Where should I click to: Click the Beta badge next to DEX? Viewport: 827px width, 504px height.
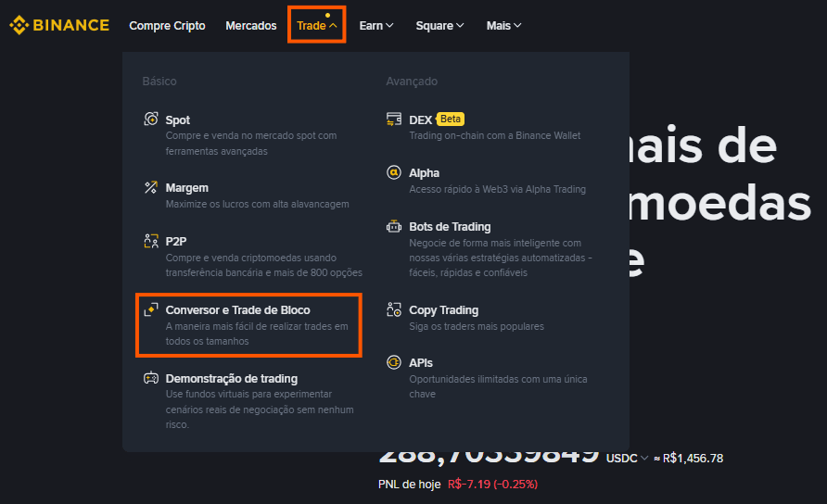(451, 120)
